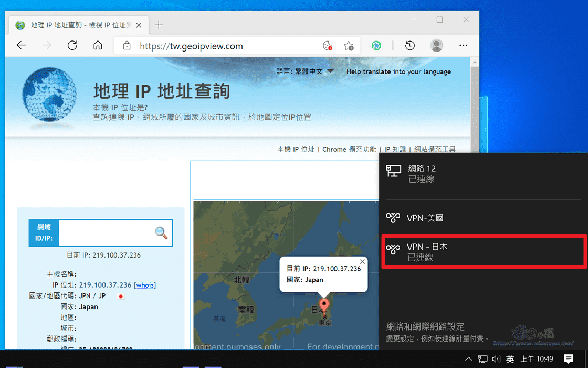
Task: Open the browser settings and more menu
Action: point(463,46)
